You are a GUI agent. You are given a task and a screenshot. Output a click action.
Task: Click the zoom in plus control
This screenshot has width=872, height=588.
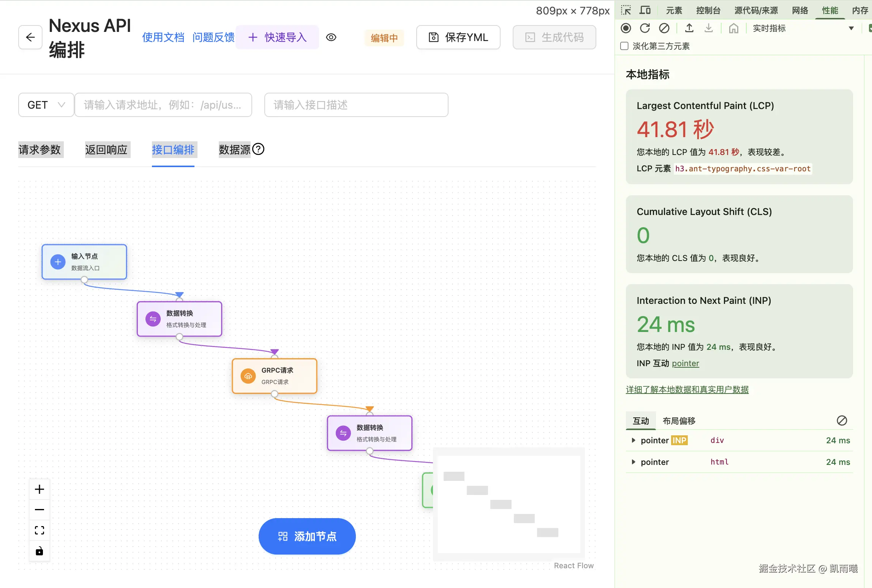coord(39,489)
